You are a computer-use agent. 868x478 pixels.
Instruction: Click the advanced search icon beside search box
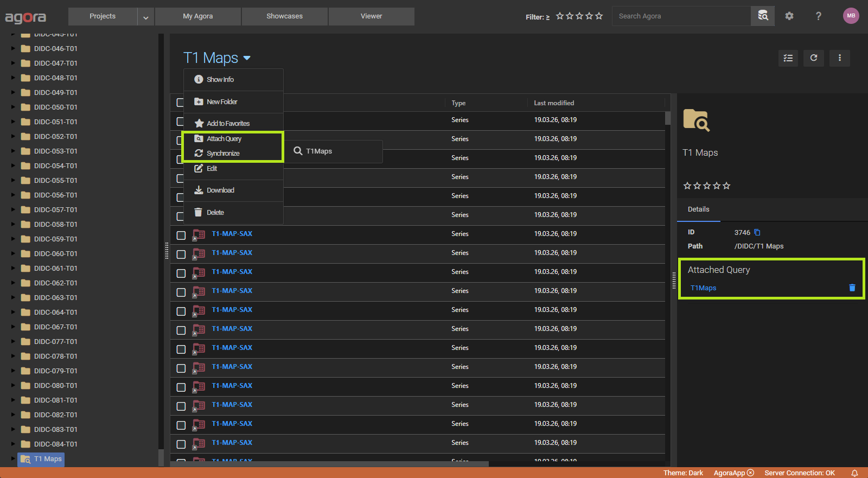tap(763, 16)
